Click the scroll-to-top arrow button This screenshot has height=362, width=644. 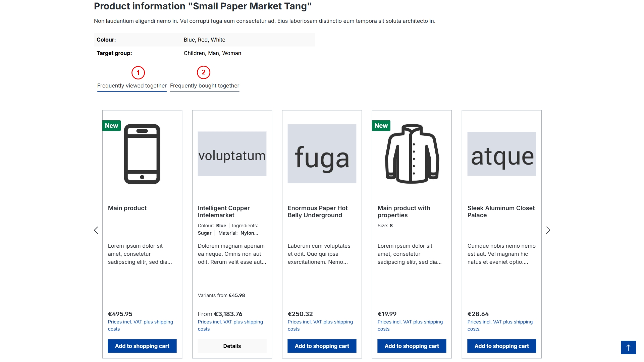pos(628,348)
